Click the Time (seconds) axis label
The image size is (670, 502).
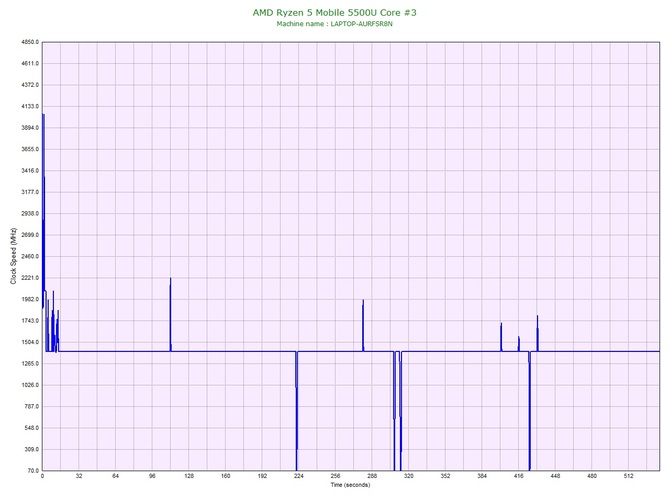(350, 485)
